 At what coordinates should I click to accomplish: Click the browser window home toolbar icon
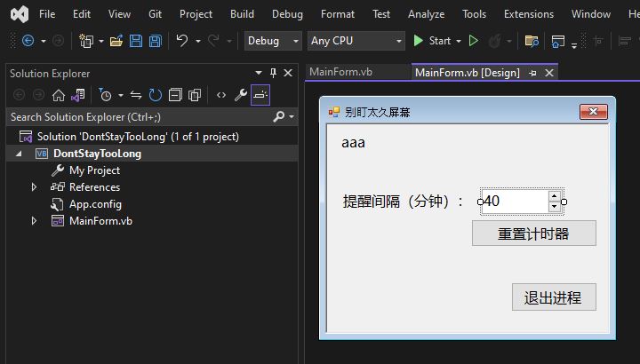[x=558, y=41]
